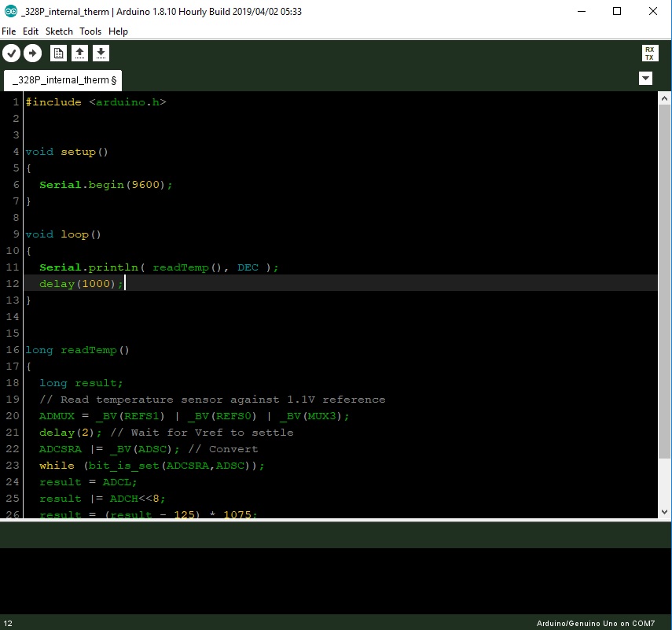Click the editor scrollbar down arrow

tap(664, 512)
